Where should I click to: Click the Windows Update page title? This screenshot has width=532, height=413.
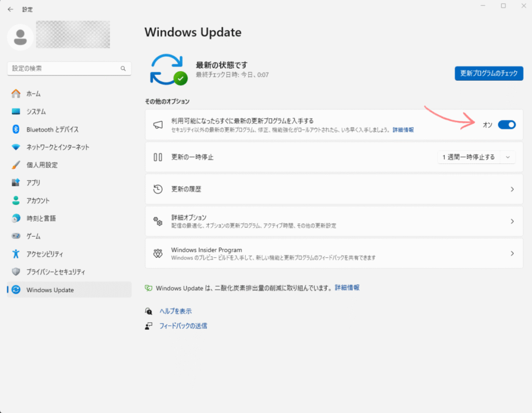(193, 32)
